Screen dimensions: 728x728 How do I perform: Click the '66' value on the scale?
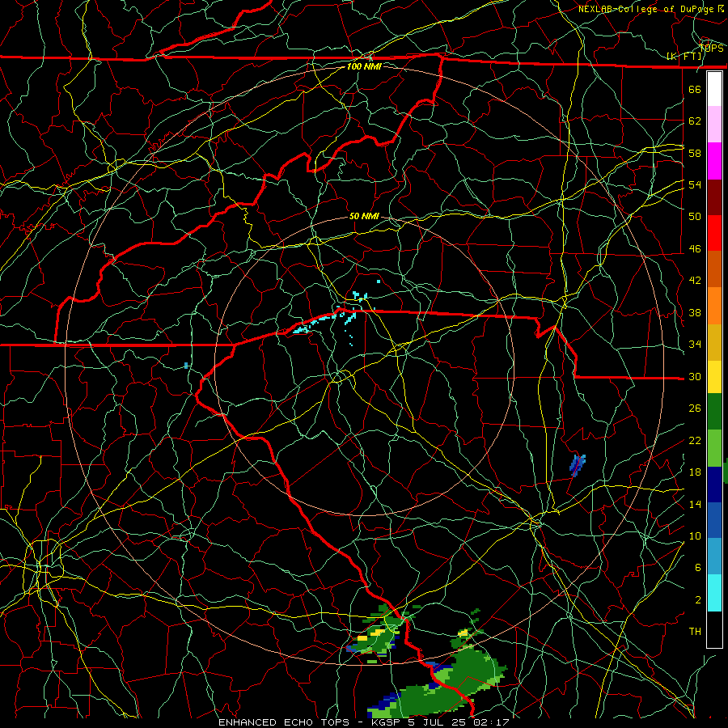(x=695, y=89)
